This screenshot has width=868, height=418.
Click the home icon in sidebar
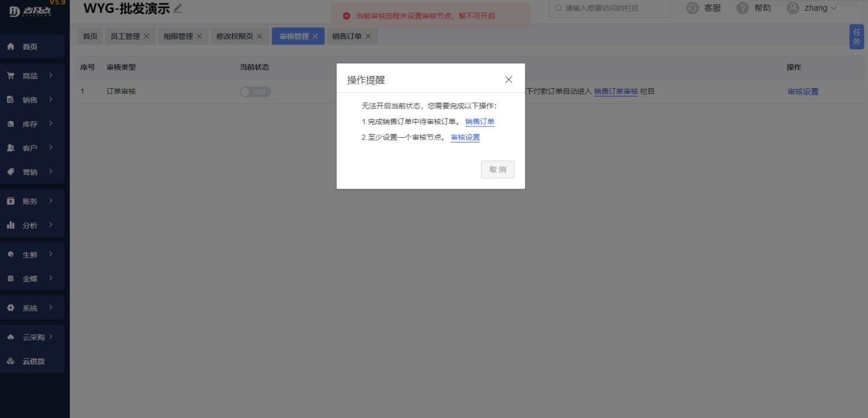[11, 47]
